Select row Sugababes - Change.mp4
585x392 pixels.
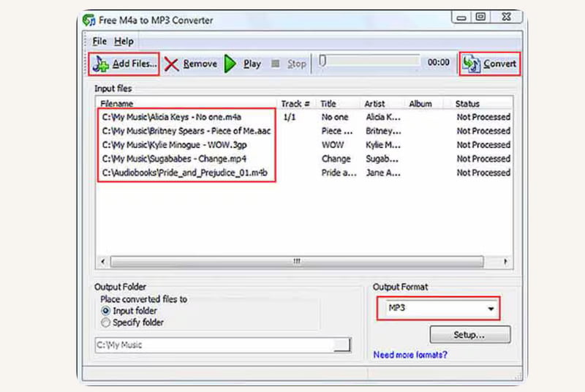303,159
